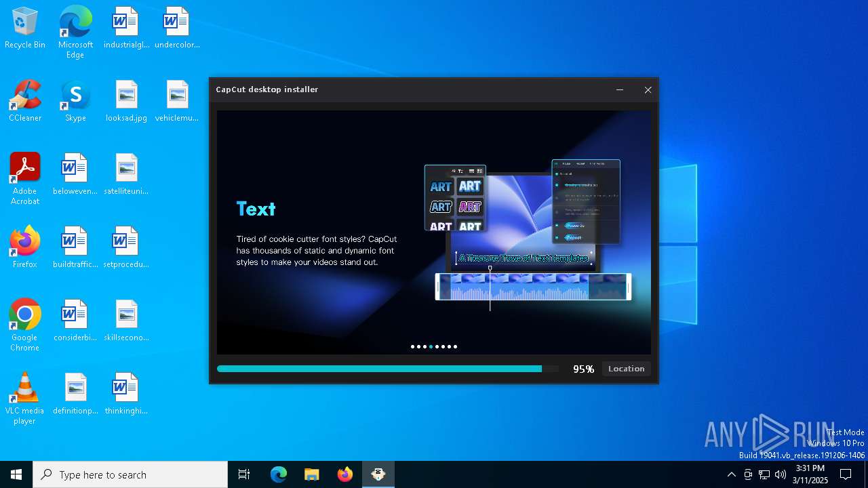Open the network status tray icon

point(764,474)
